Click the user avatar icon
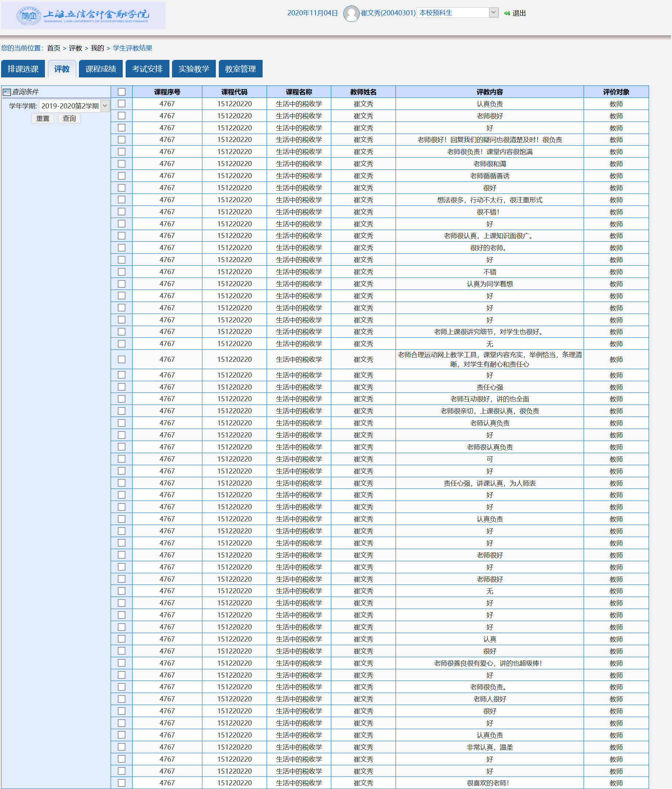 (x=351, y=14)
